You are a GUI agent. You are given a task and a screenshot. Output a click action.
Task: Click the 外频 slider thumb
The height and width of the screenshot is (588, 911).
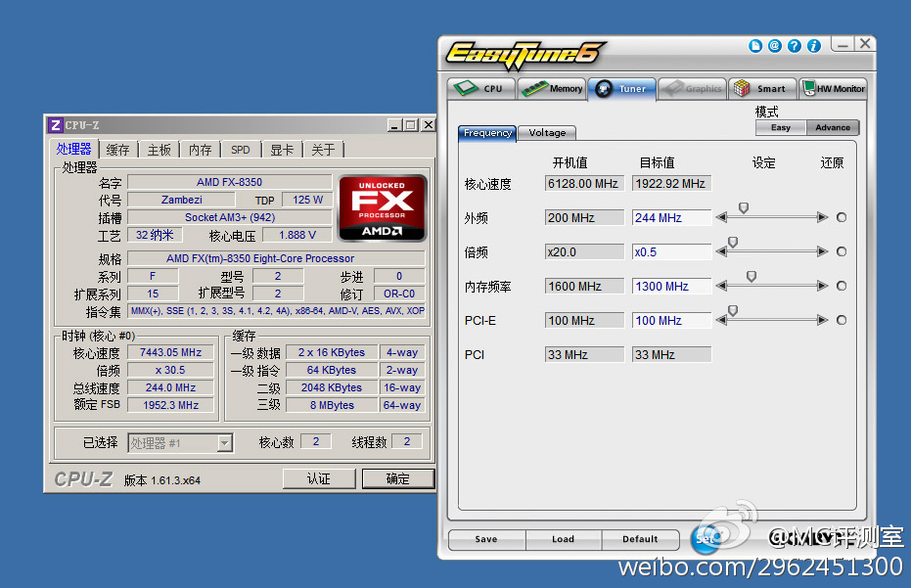tap(743, 208)
